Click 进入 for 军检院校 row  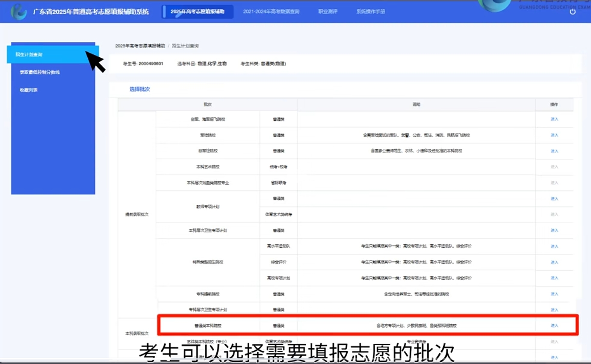[x=554, y=135]
